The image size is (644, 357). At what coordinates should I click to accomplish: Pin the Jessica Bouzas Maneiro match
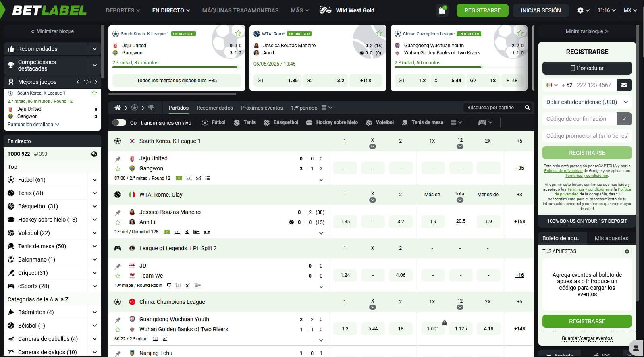(118, 213)
